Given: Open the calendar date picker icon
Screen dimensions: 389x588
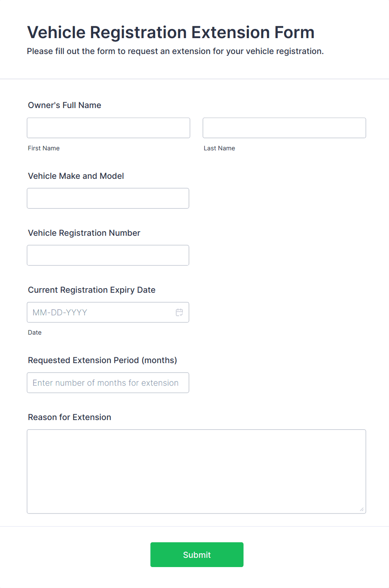Looking at the screenshot, I should 179,312.
